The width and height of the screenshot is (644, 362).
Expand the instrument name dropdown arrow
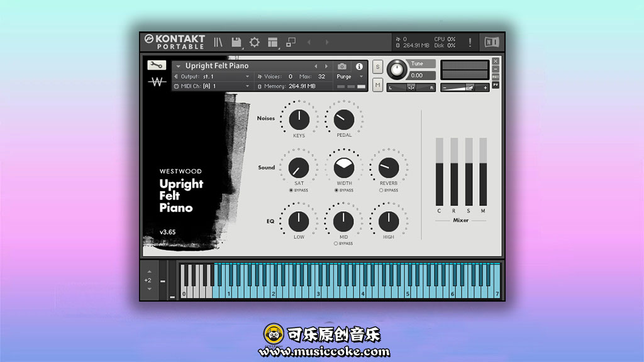coord(178,66)
